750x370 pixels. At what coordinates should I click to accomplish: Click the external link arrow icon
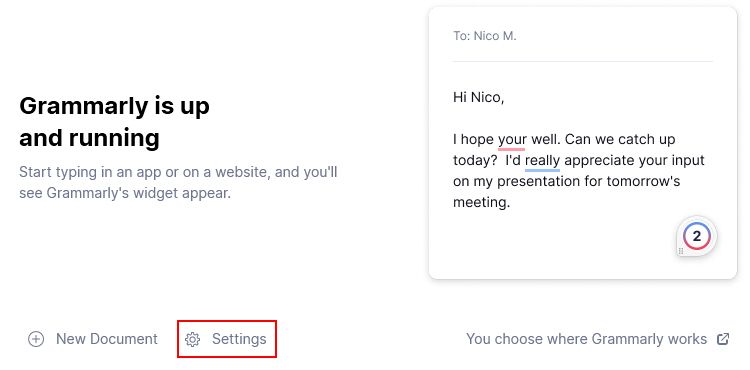pyautogui.click(x=723, y=339)
